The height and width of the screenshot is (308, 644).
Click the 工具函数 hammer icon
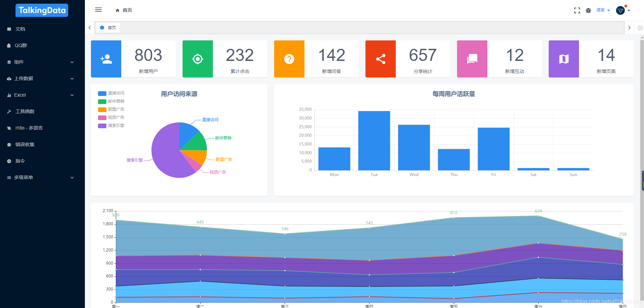[9, 112]
